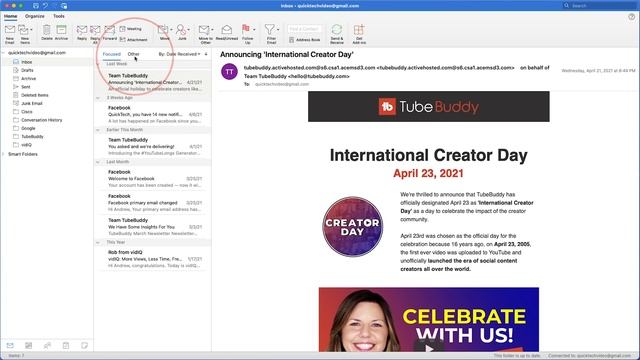Toggle Read/Unread status
This screenshot has width=640, height=360.
click(227, 32)
